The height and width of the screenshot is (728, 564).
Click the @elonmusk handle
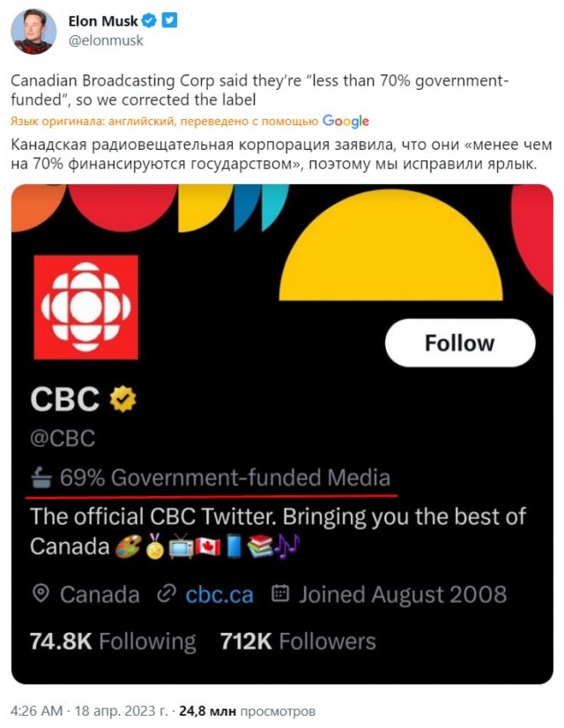105,41
